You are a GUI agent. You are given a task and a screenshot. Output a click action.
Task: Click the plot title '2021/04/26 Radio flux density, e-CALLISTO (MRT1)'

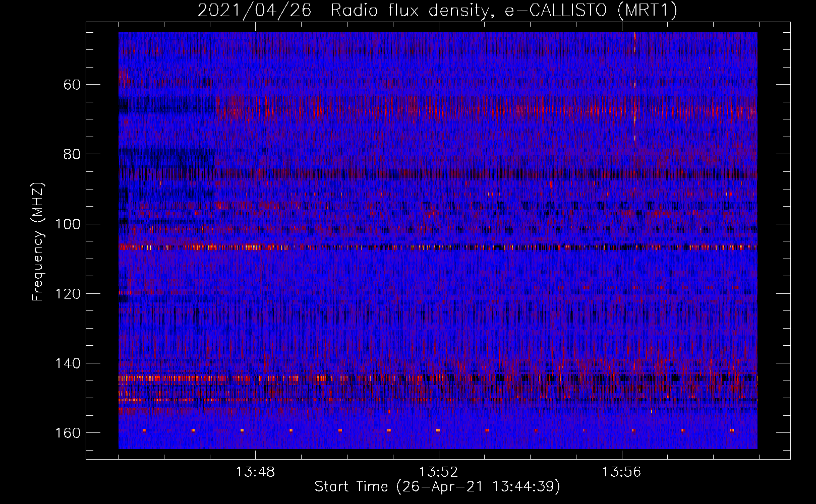[437, 10]
